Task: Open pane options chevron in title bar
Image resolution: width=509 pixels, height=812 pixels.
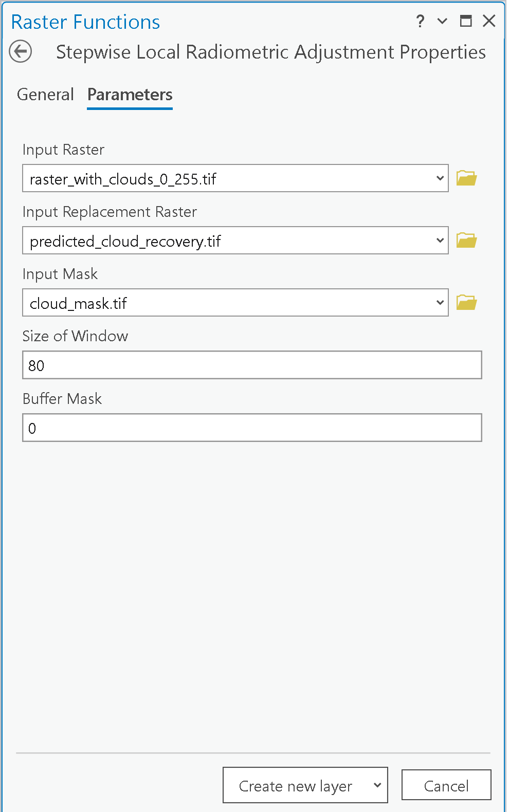Action: pos(442,21)
